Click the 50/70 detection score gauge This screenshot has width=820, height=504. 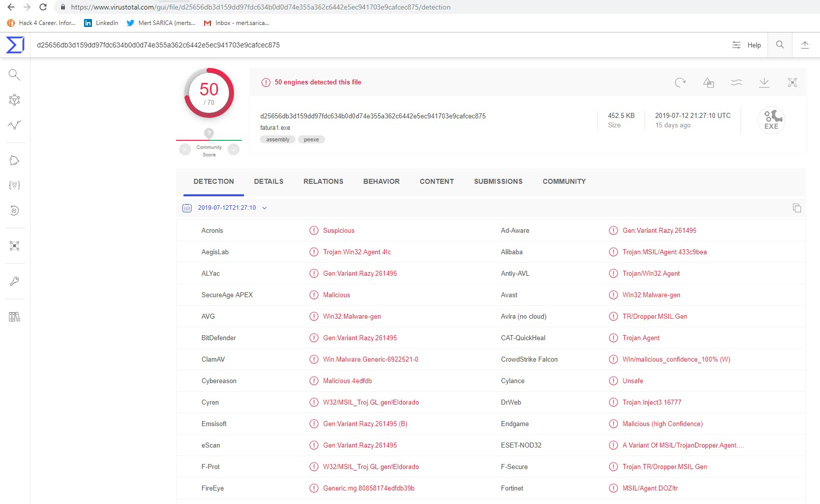(209, 93)
